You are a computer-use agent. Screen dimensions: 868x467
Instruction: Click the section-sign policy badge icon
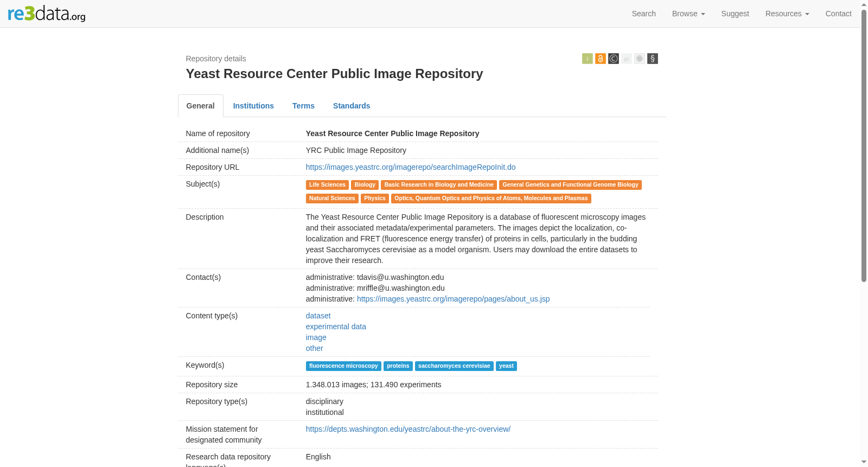click(653, 59)
